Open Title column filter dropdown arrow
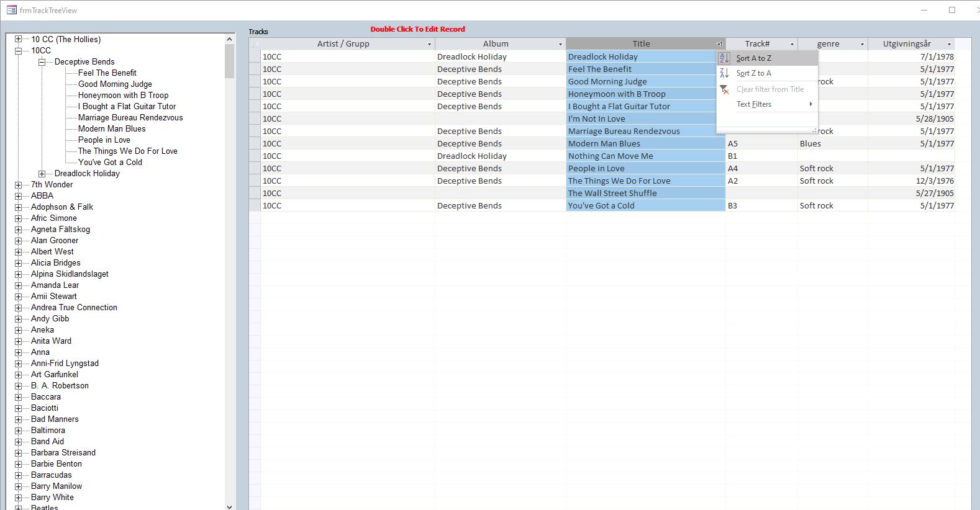 tap(719, 44)
